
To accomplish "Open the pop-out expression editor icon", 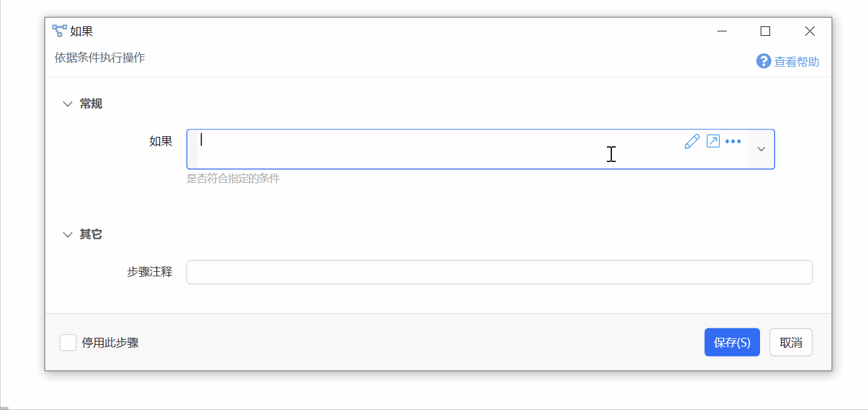I will [713, 141].
